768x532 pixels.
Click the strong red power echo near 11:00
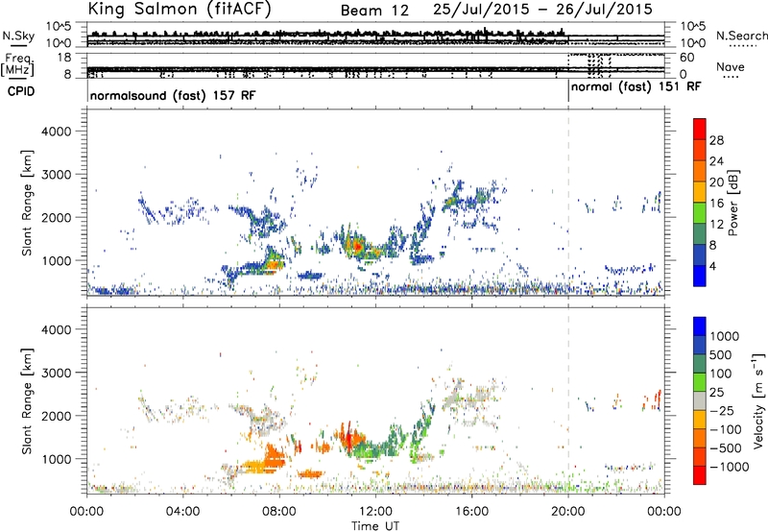[357, 247]
